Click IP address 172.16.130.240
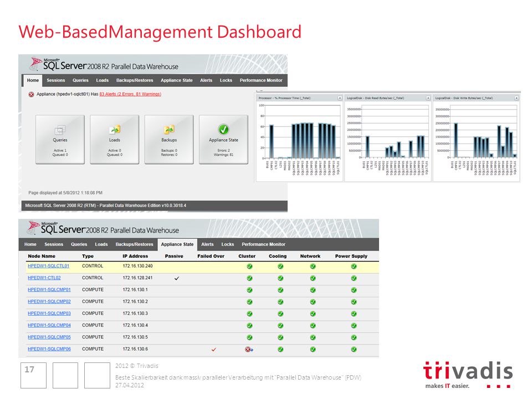 [x=137, y=266]
